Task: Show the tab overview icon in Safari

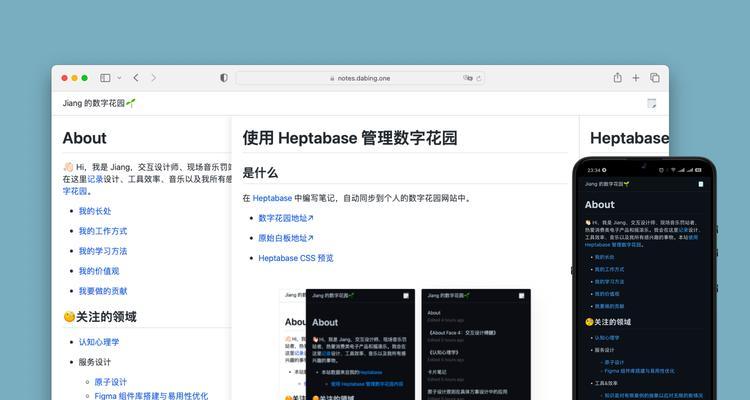Action: pyautogui.click(x=655, y=78)
